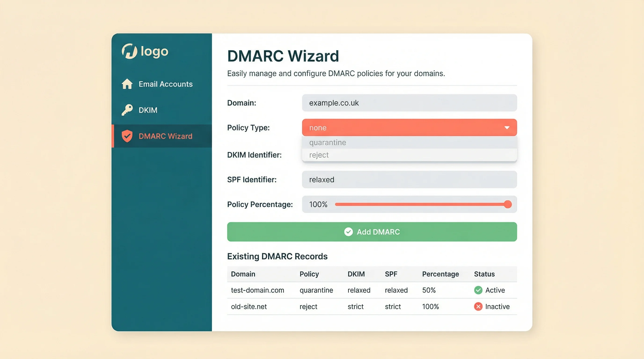The width and height of the screenshot is (644, 359).
Task: Click the DKIM relaxed cell for test-domain.com
Action: pos(359,290)
